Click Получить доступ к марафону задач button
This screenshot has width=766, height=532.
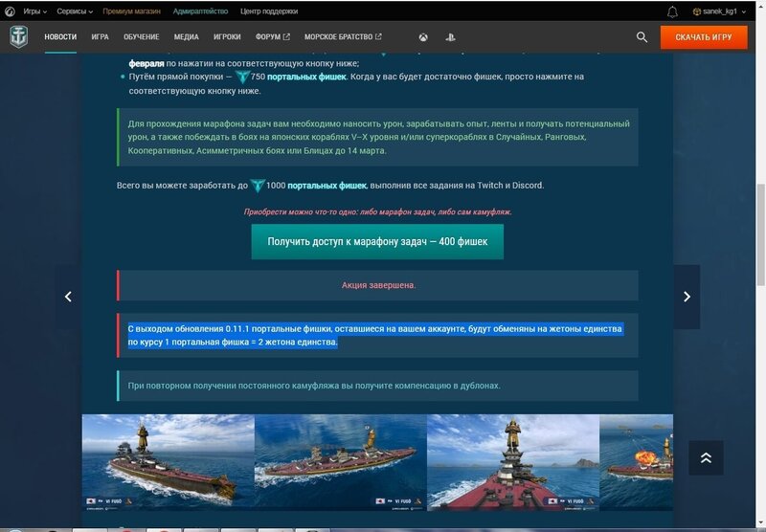click(377, 241)
